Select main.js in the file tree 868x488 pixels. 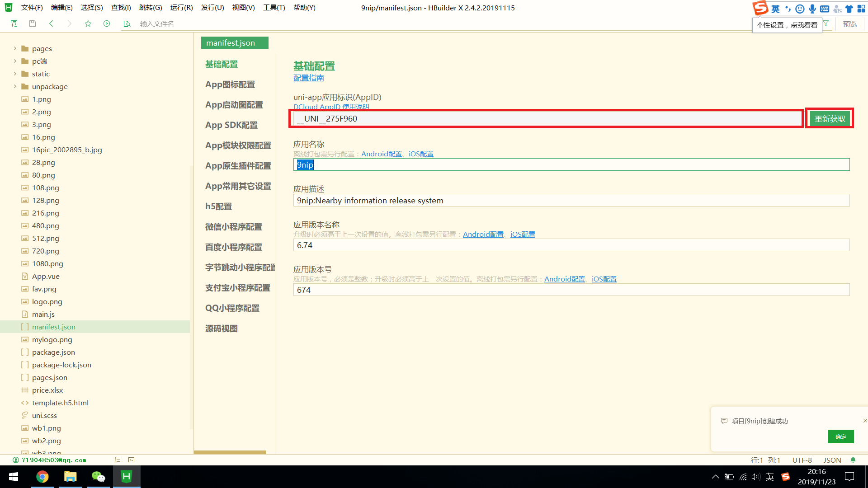tap(43, 314)
